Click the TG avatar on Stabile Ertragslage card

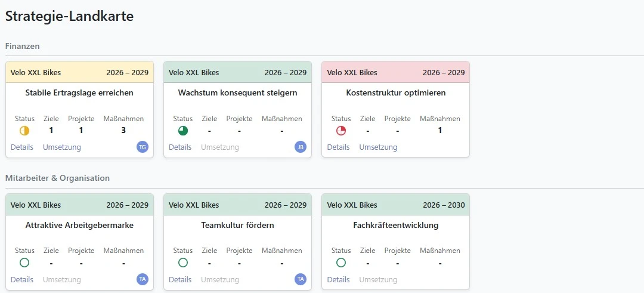tap(143, 147)
